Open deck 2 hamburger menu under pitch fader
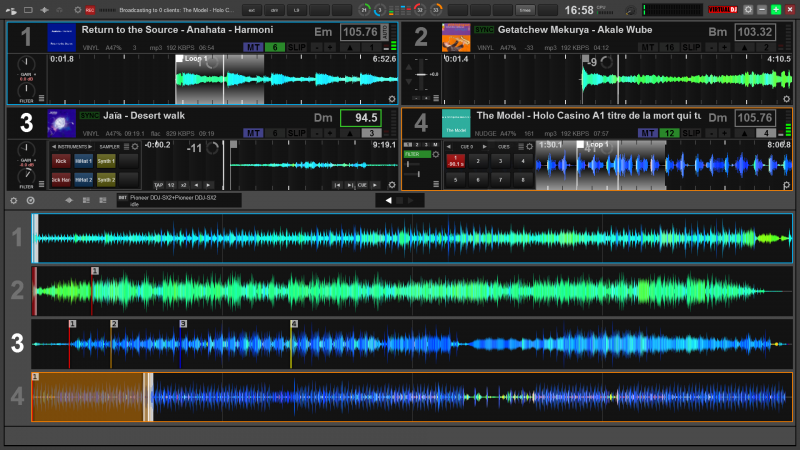 [436, 98]
